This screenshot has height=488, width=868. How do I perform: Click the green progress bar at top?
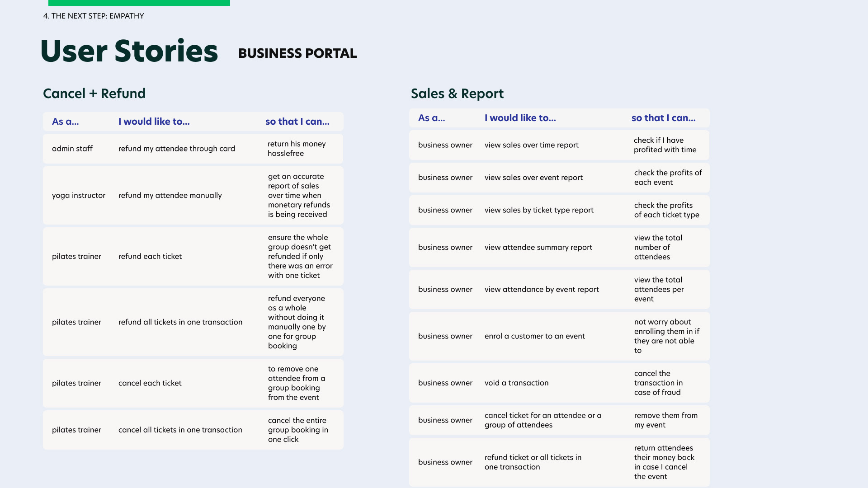[x=139, y=3]
